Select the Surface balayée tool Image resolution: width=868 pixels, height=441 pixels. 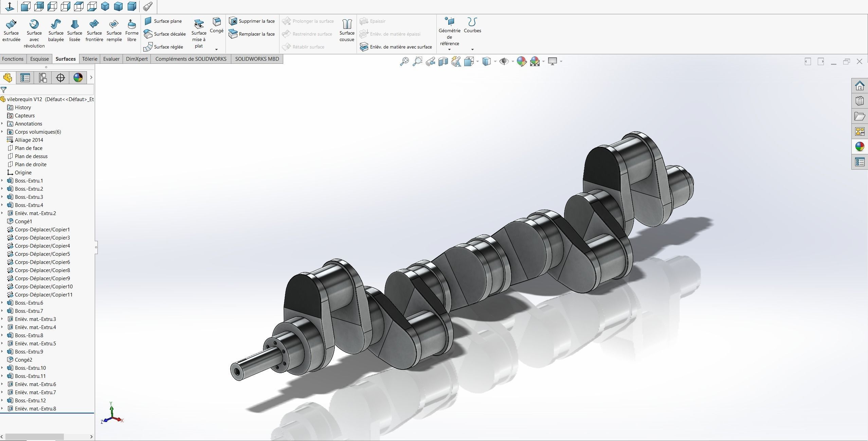[x=55, y=31]
